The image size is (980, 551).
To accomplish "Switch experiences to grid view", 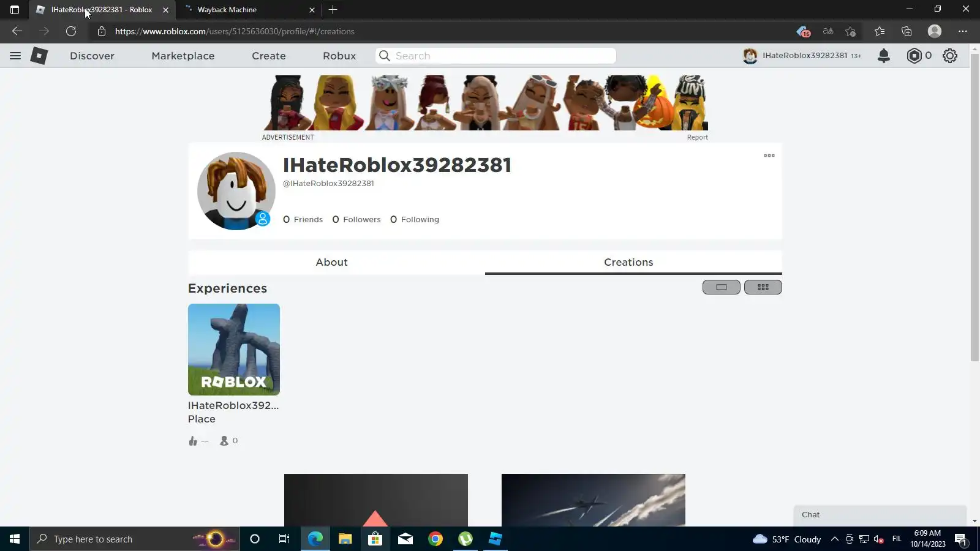I will (763, 287).
